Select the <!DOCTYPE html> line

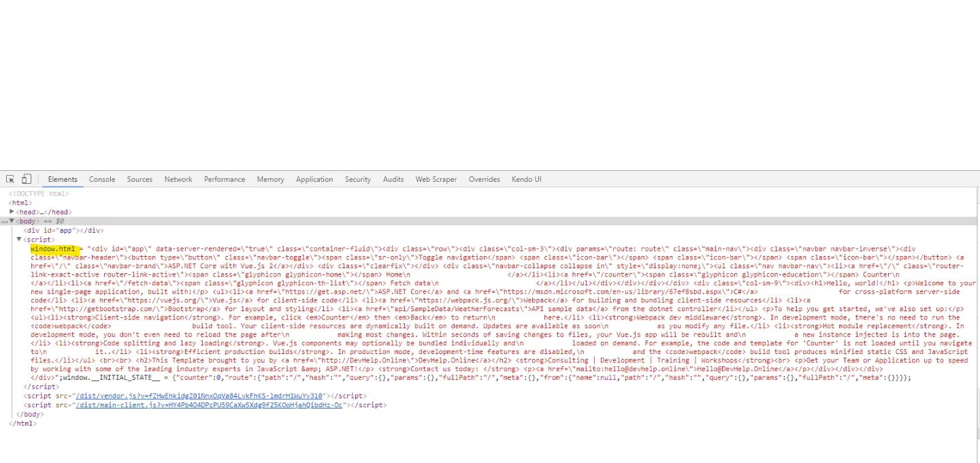tap(39, 194)
